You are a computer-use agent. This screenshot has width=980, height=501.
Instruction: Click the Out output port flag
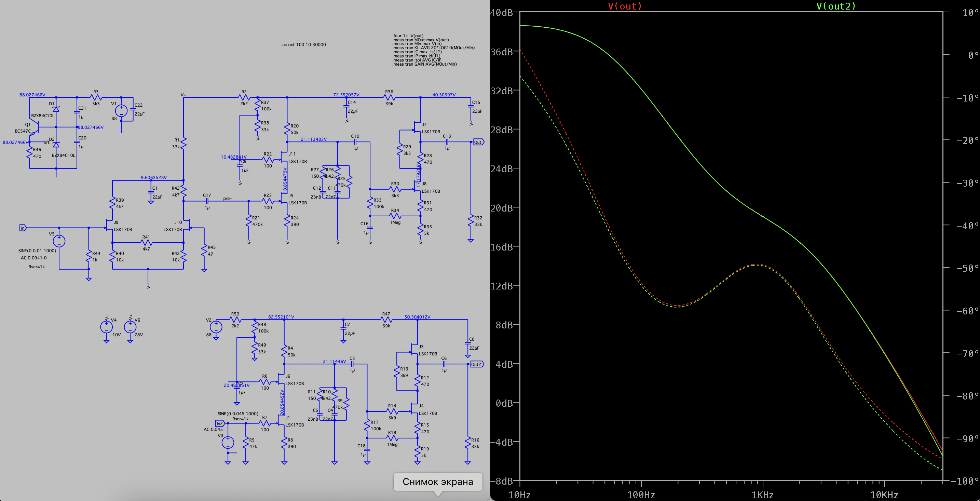click(478, 142)
